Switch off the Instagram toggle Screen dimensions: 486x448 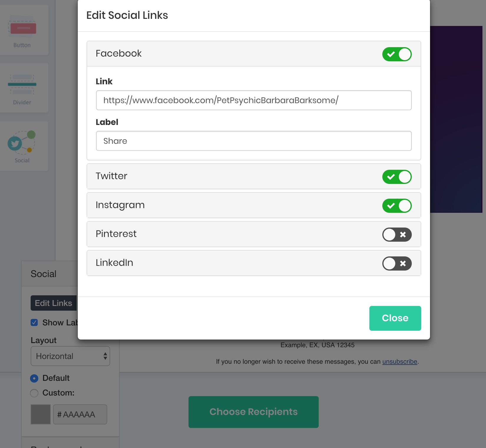coord(397,206)
